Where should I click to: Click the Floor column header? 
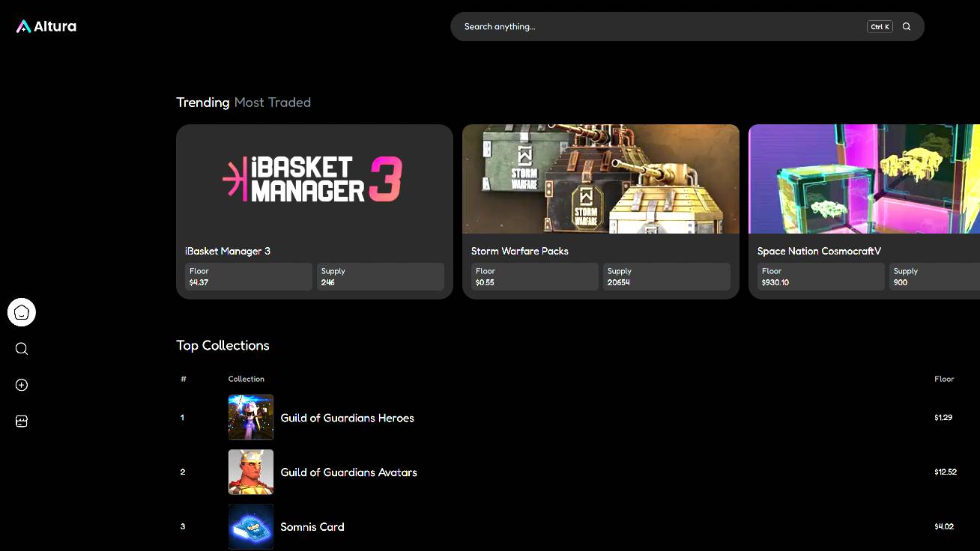tap(944, 379)
